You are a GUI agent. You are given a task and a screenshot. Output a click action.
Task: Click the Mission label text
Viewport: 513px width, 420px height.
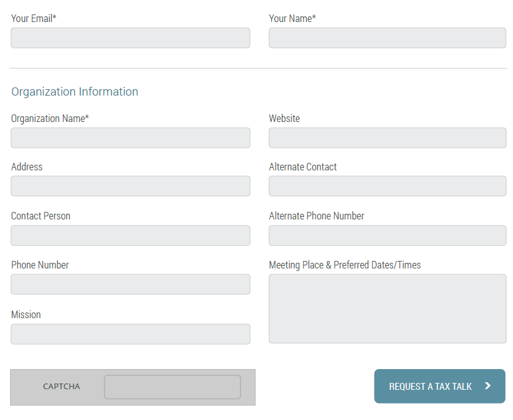[26, 315]
